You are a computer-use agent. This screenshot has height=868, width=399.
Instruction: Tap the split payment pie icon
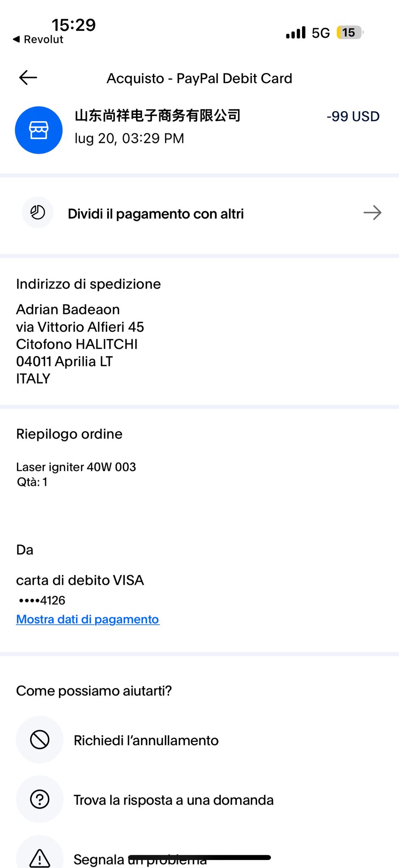(38, 212)
